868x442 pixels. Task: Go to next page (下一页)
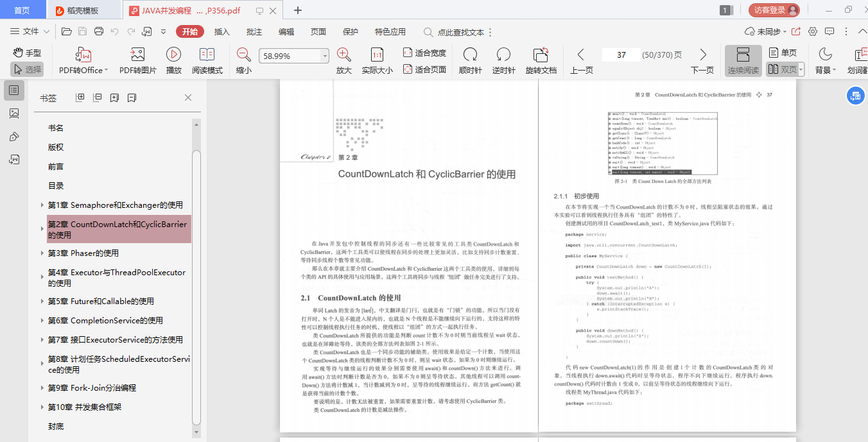point(702,62)
